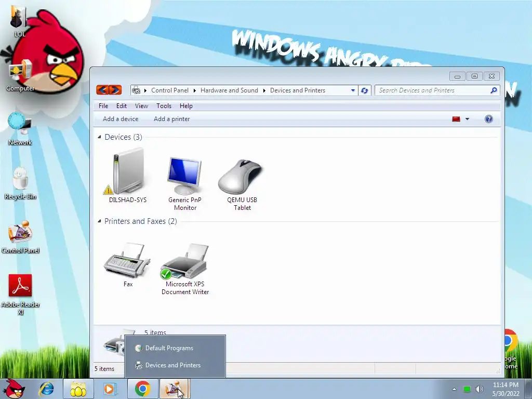The image size is (532, 399).
Task: Open the Tools menu
Action: tap(164, 106)
